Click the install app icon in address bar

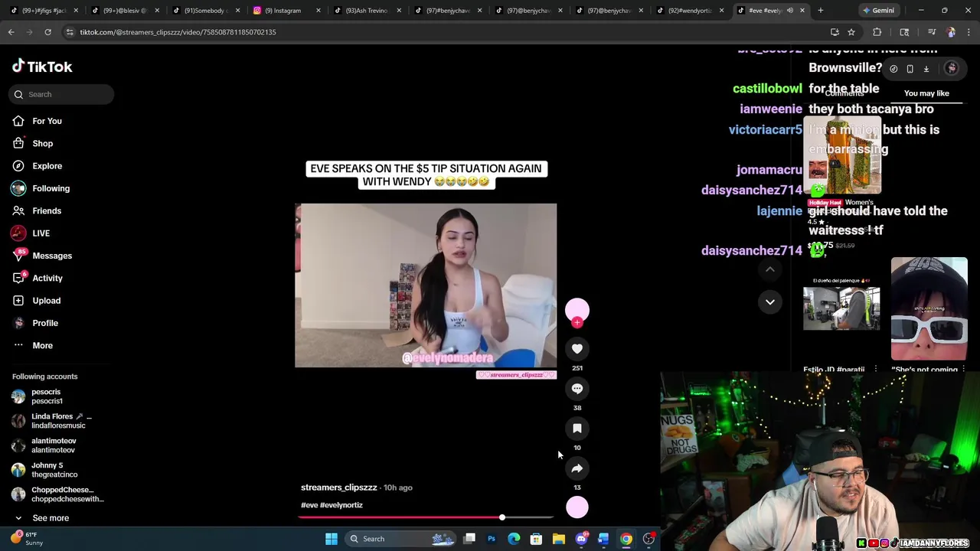click(835, 32)
